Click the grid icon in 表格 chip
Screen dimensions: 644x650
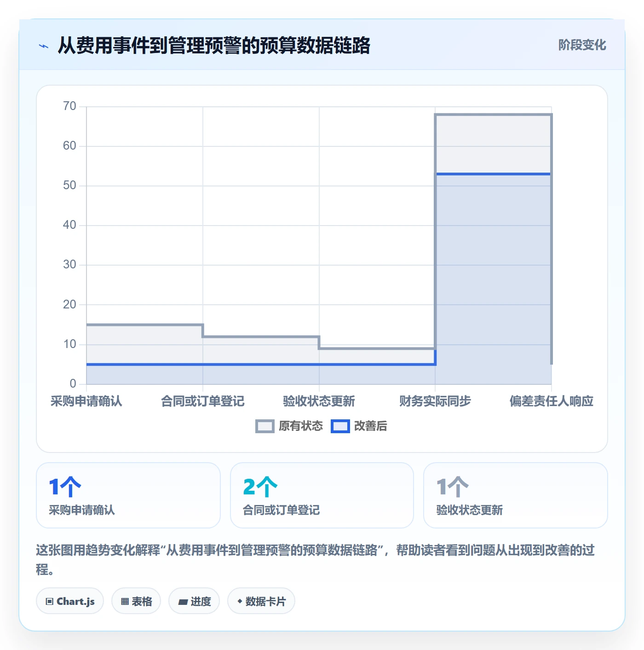coord(125,601)
